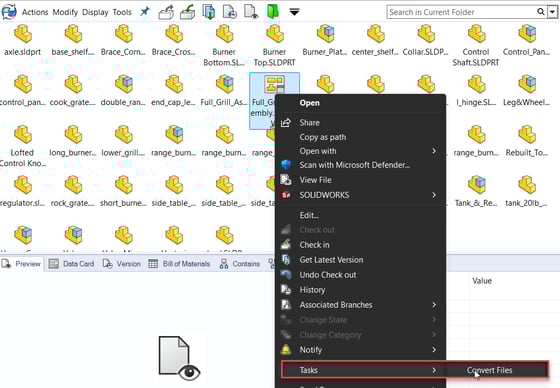Choose History in the context menu
The image size is (560, 388).
(x=361, y=290)
